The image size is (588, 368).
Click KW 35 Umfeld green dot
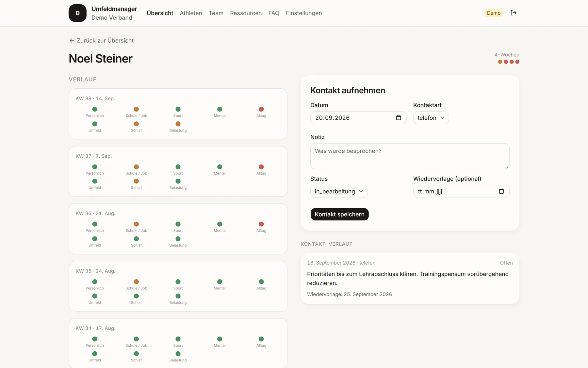click(x=95, y=296)
